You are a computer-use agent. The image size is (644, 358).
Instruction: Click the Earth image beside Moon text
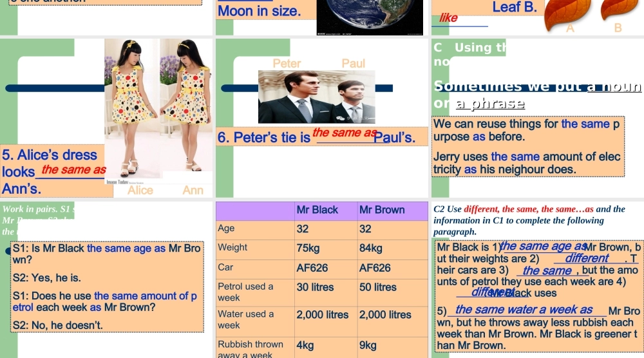[x=370, y=17]
